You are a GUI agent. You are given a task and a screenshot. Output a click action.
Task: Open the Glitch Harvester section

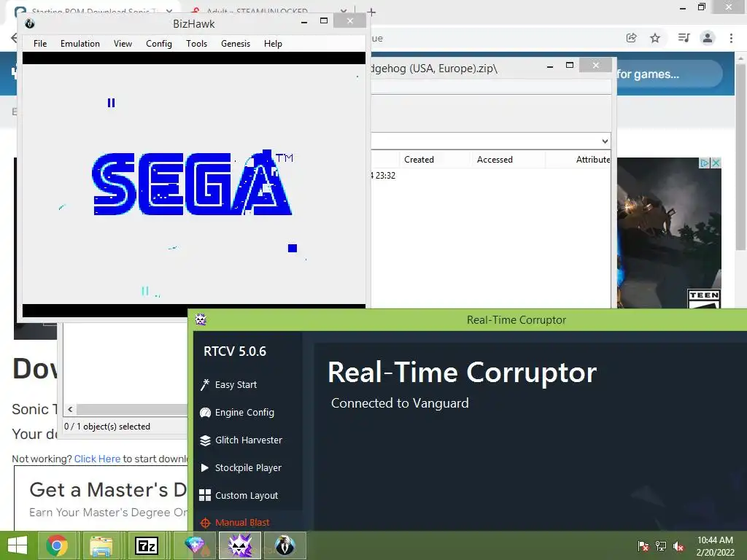pyautogui.click(x=248, y=440)
